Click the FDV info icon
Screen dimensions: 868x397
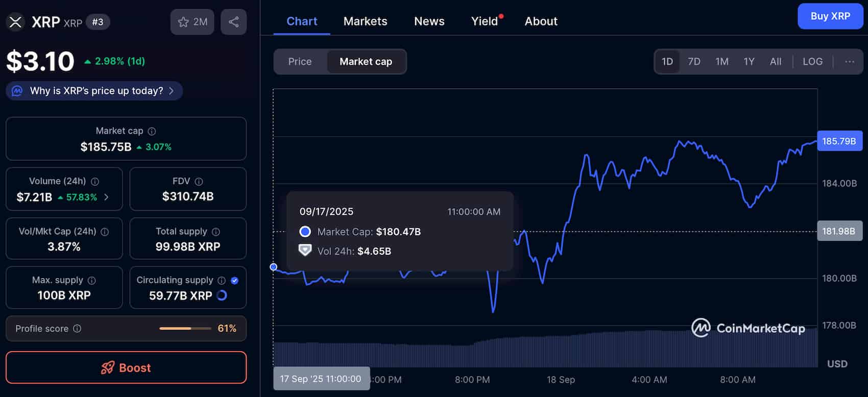coord(199,181)
